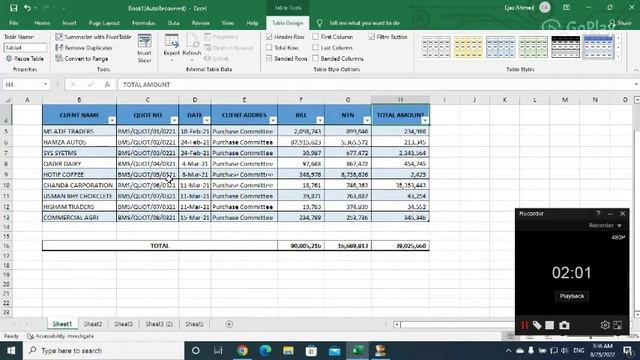Select the cell MS ATIF TRADERS

pyautogui.click(x=79, y=131)
